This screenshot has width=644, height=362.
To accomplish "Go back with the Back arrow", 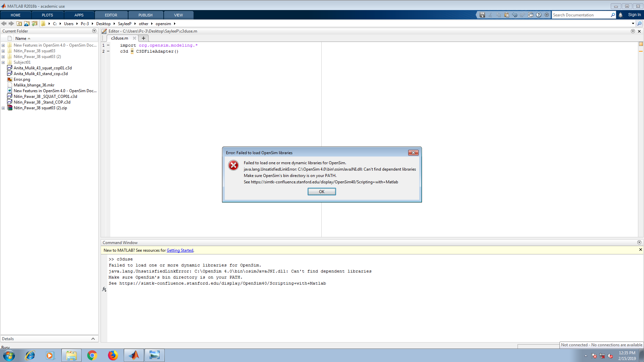I will 4,23.
